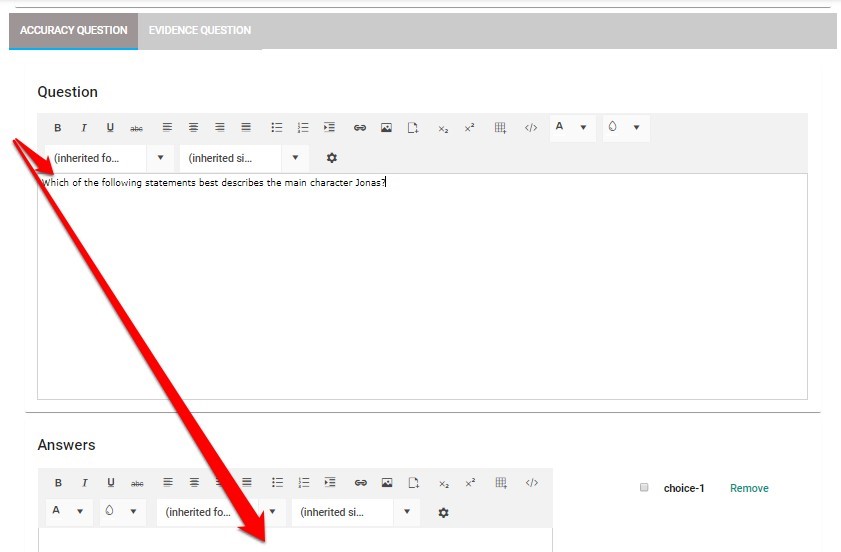Viewport: 841px width, 552px height.
Task: Insert a link in the Question editor
Action: pos(360,128)
